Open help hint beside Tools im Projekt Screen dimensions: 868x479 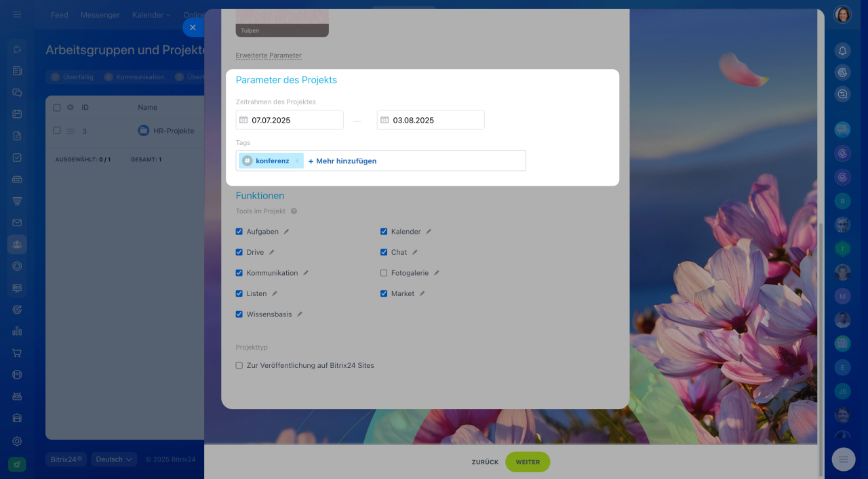click(294, 211)
